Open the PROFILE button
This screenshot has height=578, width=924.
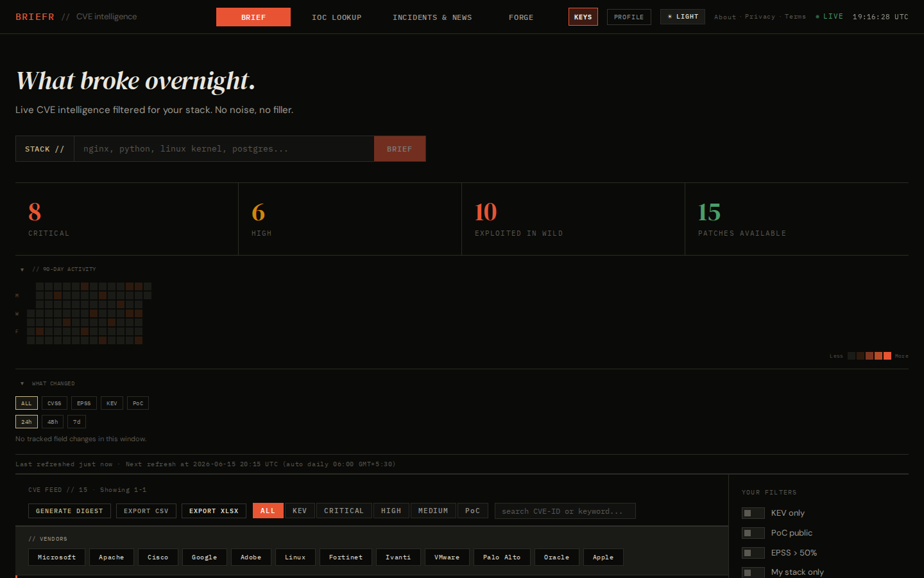629,17
